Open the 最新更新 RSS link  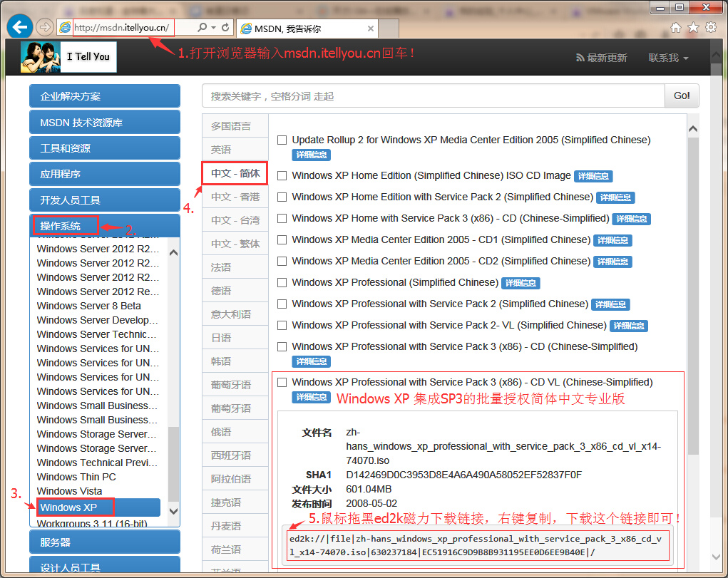point(602,58)
